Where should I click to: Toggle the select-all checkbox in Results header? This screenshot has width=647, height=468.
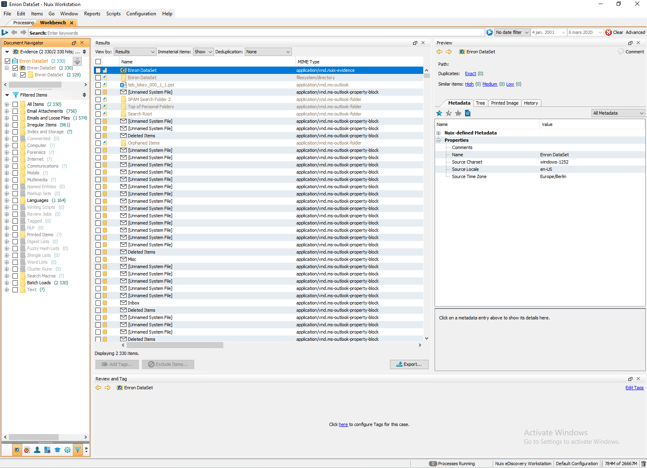98,61
